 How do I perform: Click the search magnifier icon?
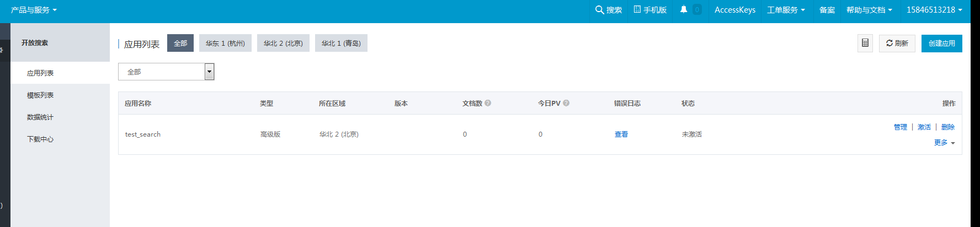(599, 10)
